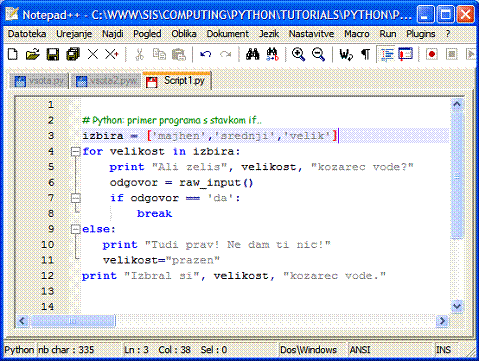Open Find with the binoculars icon
Image resolution: width=480 pixels, height=362 pixels.
[x=252, y=54]
